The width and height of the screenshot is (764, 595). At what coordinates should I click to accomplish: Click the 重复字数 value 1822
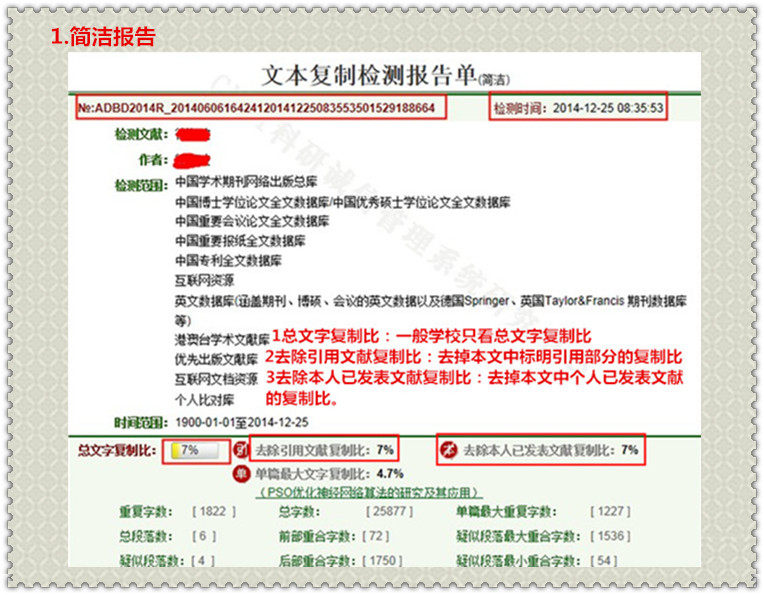pyautogui.click(x=214, y=511)
